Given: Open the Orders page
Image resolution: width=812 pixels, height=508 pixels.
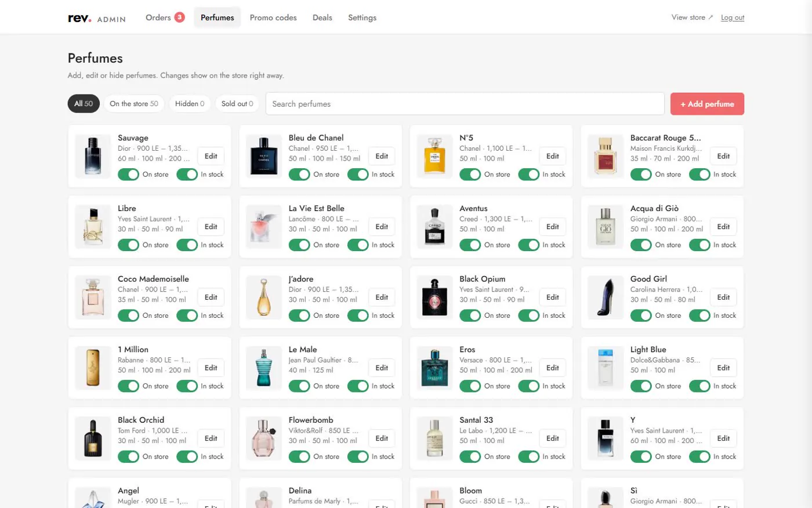Looking at the screenshot, I should (x=165, y=17).
